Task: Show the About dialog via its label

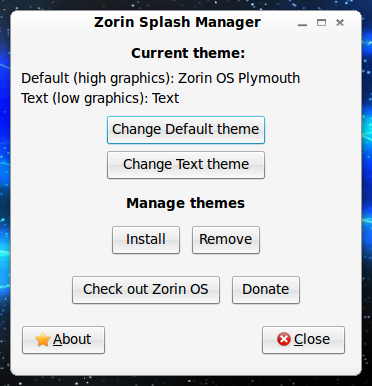Action: click(72, 339)
